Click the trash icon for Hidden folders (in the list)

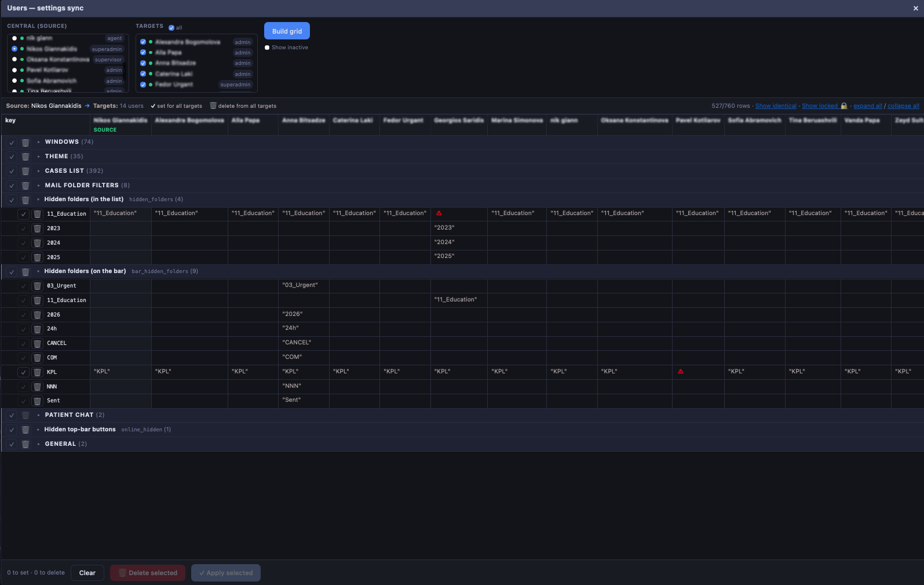(x=25, y=200)
